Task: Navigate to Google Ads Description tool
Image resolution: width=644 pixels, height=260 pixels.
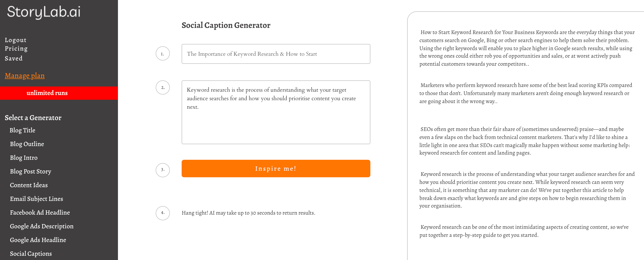Action: 42,226
